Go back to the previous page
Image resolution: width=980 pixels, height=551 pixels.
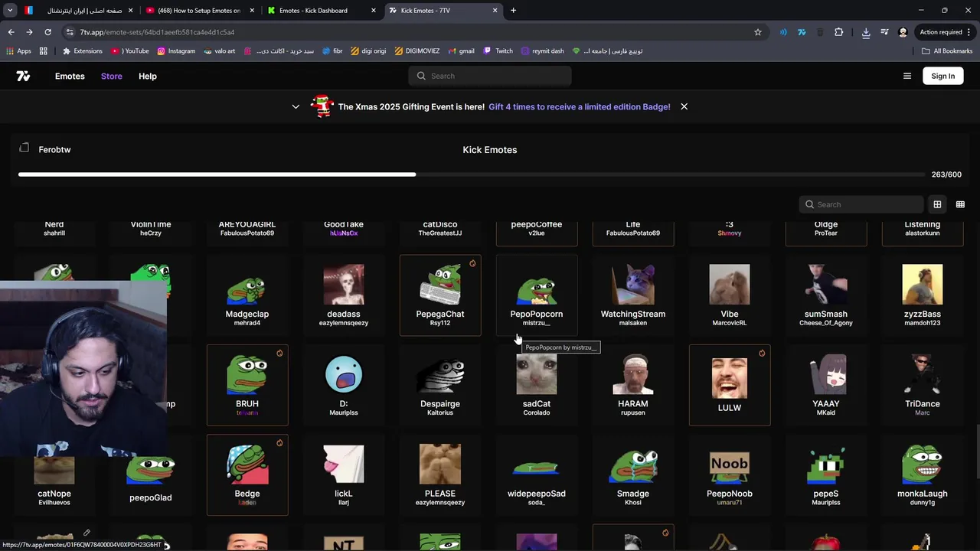(11, 32)
